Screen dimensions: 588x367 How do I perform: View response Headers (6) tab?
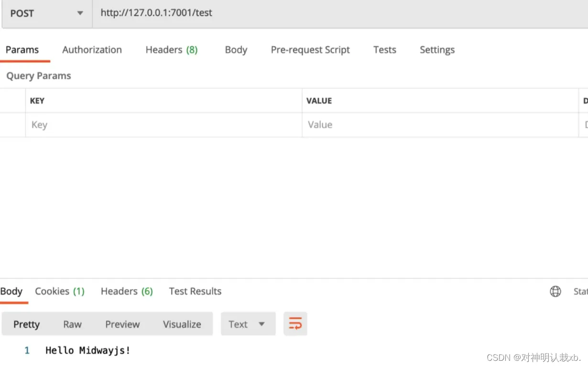[127, 291]
